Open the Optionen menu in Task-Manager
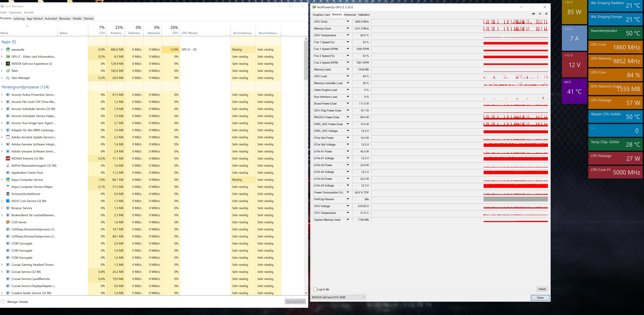 click(15, 12)
